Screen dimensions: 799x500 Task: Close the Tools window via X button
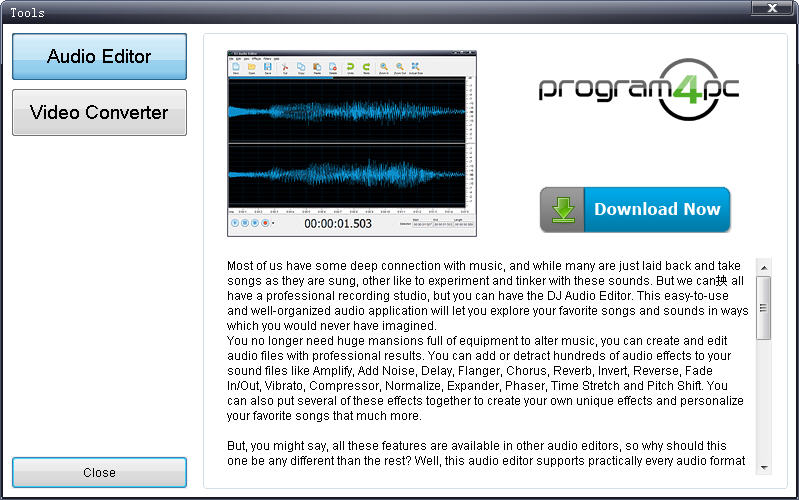click(772, 8)
